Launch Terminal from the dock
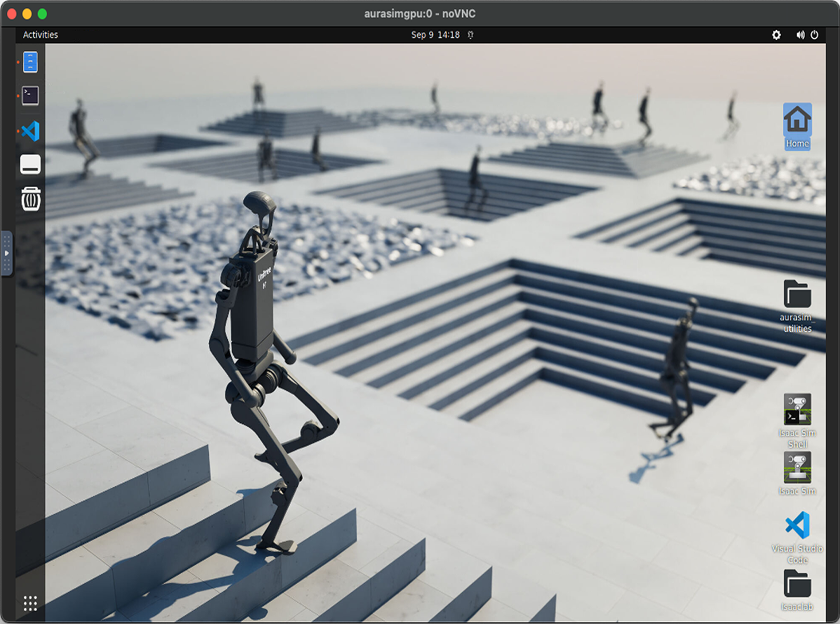 pos(30,96)
